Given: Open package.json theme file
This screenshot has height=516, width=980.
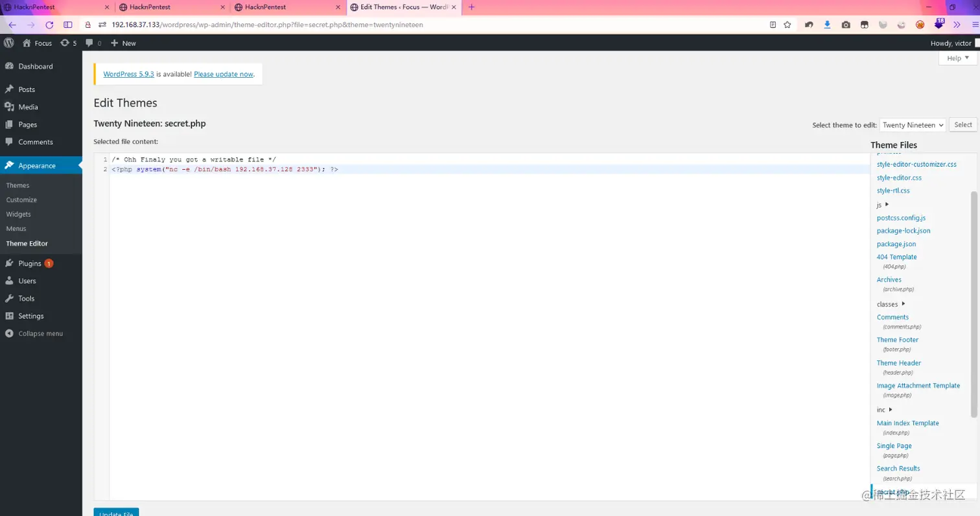Looking at the screenshot, I should point(896,244).
